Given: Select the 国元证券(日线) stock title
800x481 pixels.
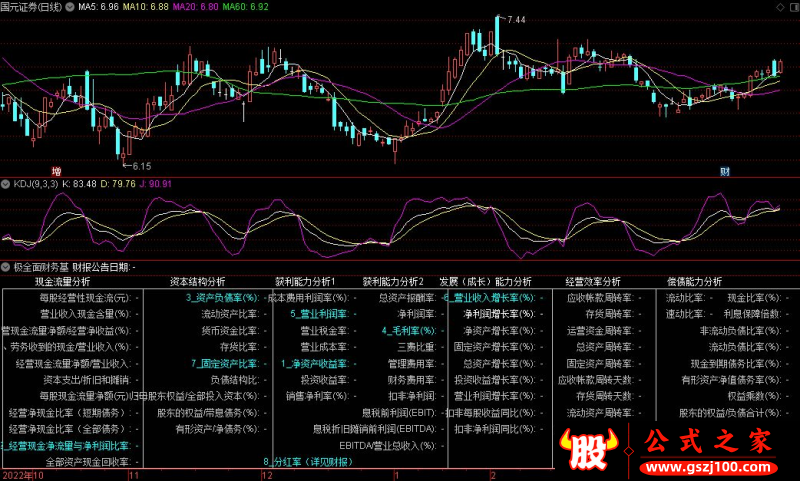Looking at the screenshot, I should pyautogui.click(x=31, y=7).
